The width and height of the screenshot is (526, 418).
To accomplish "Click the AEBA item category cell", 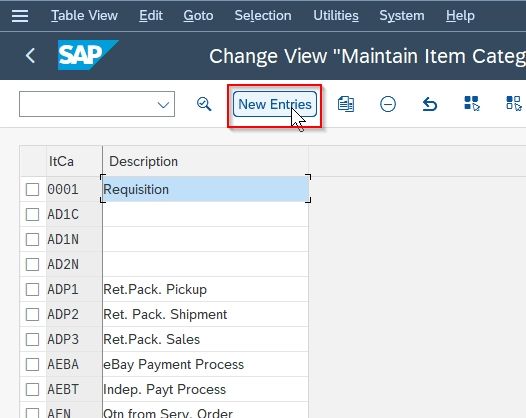I will click(x=74, y=364).
